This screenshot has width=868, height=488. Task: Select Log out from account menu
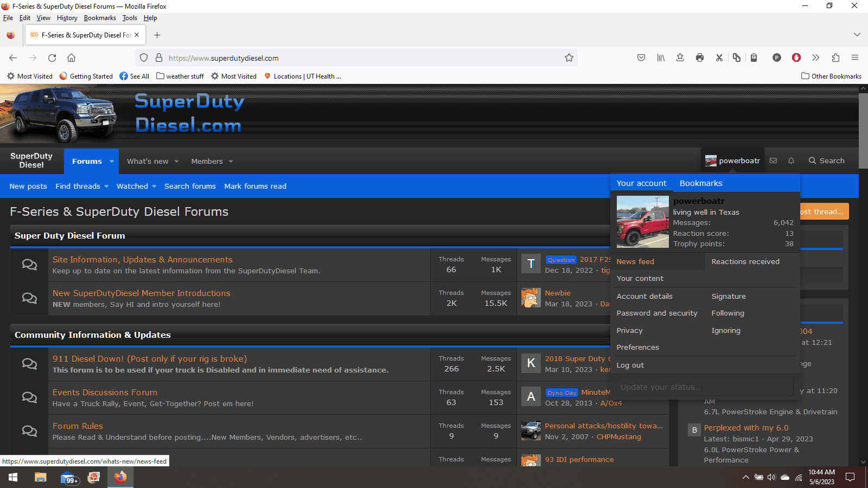coord(630,365)
